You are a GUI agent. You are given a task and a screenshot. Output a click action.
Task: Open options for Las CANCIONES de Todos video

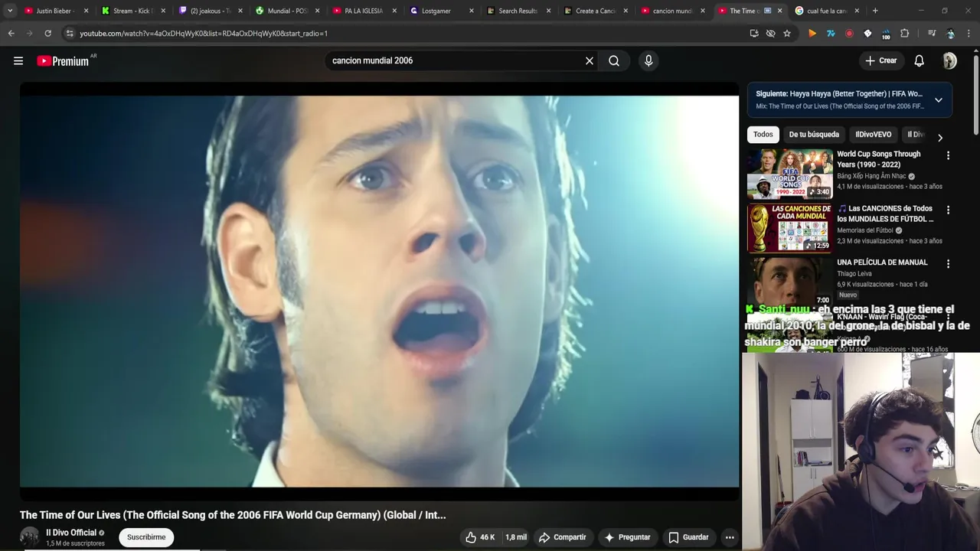(x=948, y=210)
